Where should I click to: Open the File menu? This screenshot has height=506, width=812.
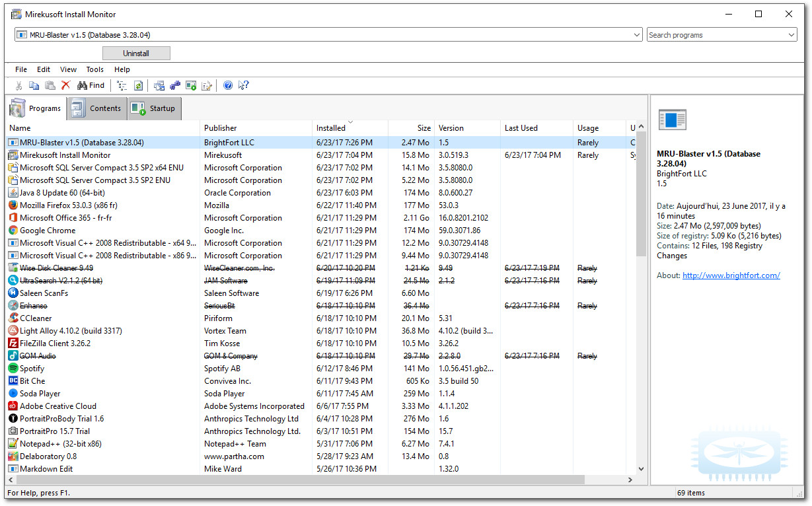point(21,69)
